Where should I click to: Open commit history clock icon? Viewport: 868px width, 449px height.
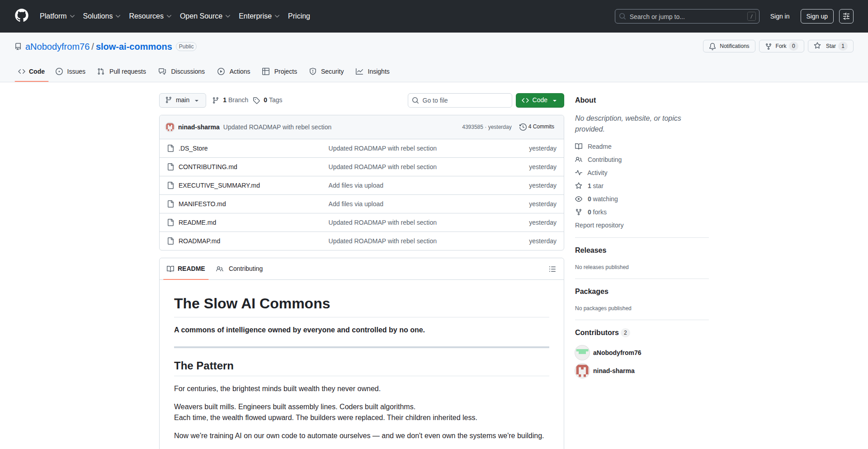tap(523, 127)
